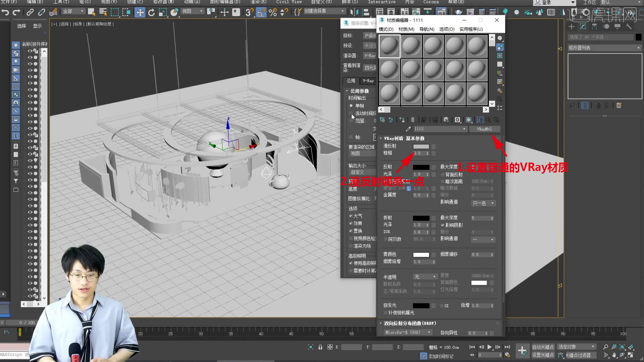Click Material ID Channel icon
Image resolution: width=644 pixels, height=362 pixels.
click(x=457, y=120)
